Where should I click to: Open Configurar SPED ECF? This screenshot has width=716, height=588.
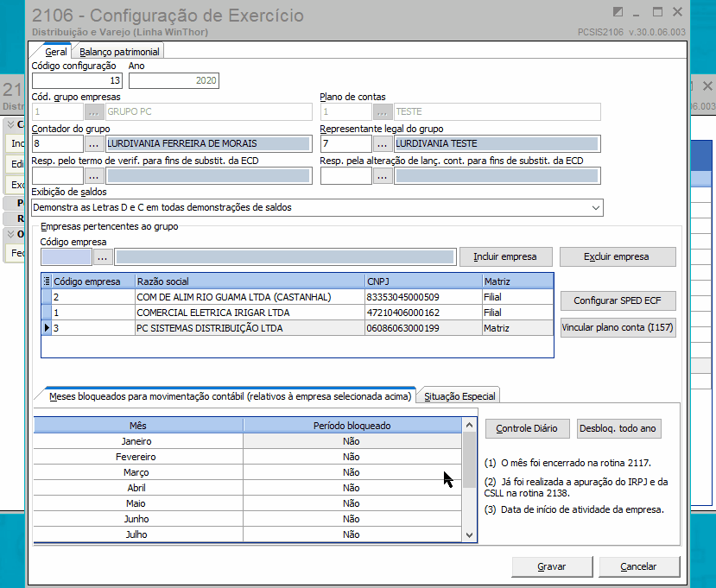[618, 300]
